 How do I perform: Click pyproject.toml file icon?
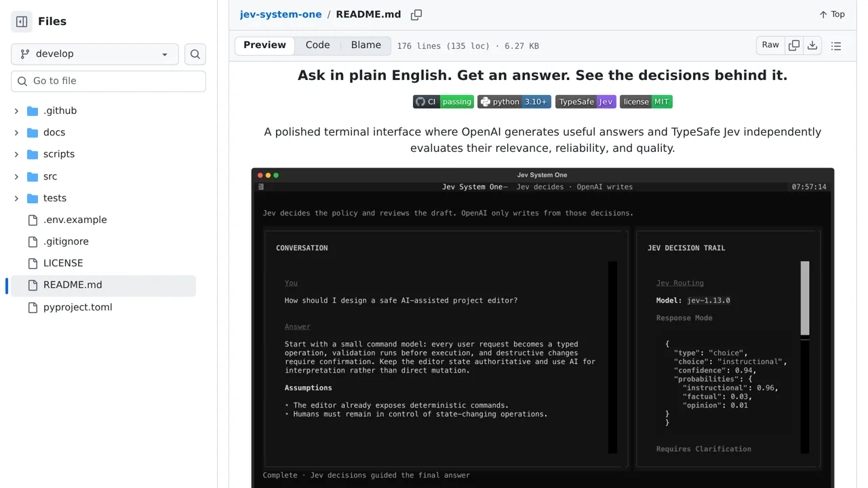33,307
